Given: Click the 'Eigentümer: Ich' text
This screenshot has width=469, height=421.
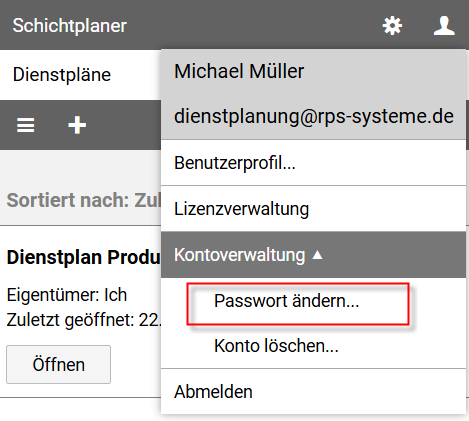Looking at the screenshot, I should click(x=67, y=295).
